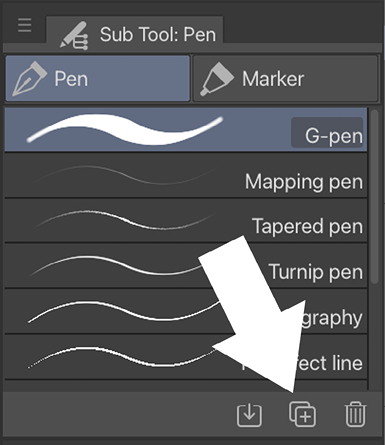Screen dimensions: 385x445
Task: Click the thick G-pen stroke preview
Action: (125, 130)
